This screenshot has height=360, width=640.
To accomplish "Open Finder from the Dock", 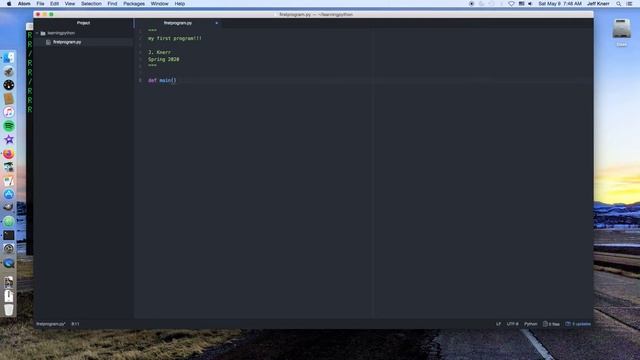I will point(9,58).
